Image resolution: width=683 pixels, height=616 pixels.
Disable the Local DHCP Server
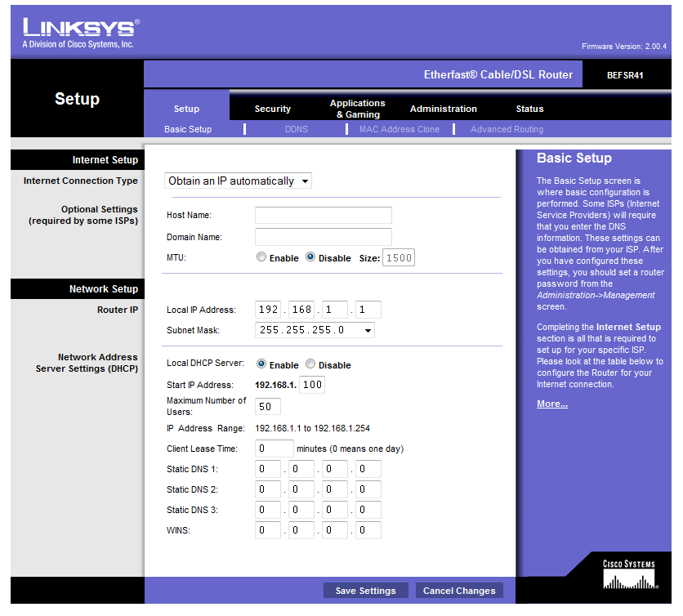(x=310, y=364)
